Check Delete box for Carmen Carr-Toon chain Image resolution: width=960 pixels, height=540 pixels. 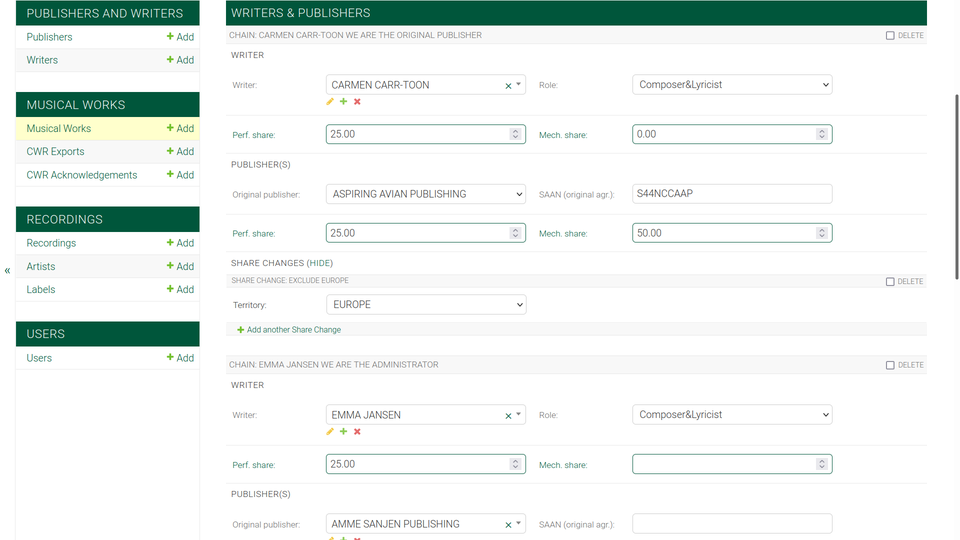[x=890, y=36]
